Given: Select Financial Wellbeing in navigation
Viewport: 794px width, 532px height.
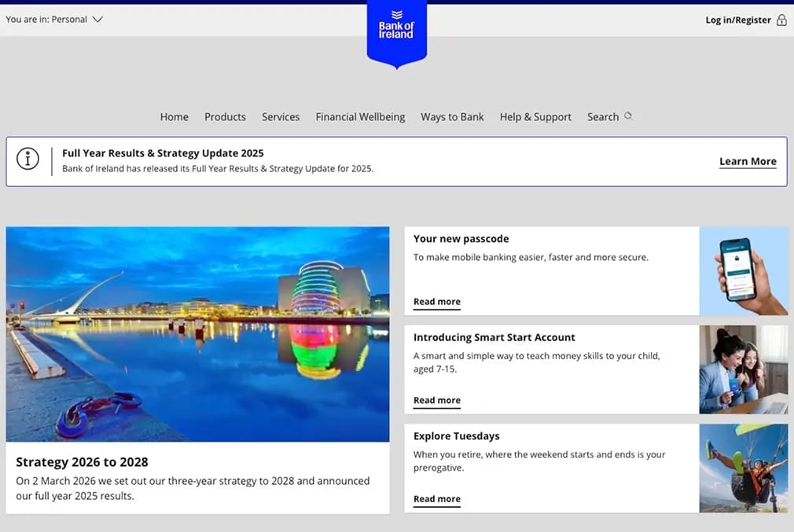Looking at the screenshot, I should (360, 117).
